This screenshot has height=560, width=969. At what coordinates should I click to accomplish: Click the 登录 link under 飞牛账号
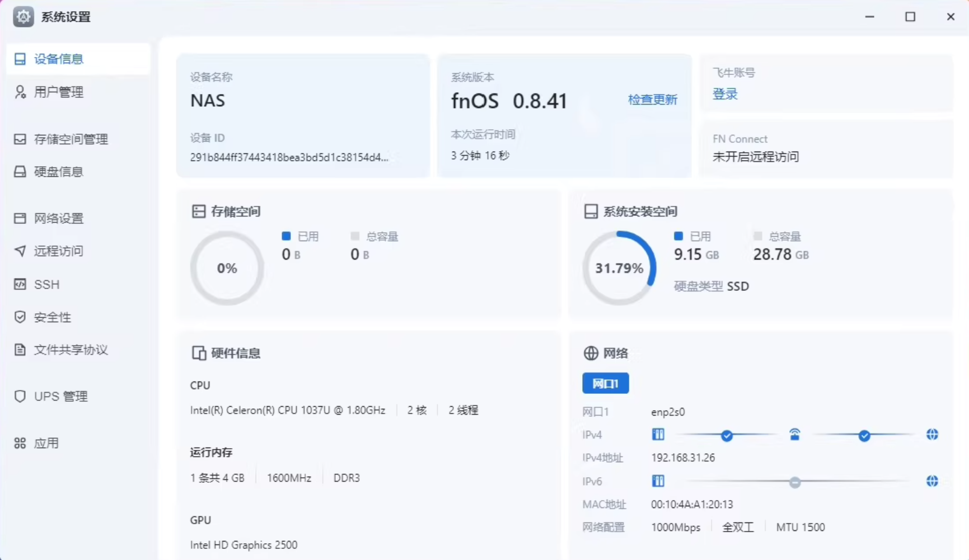[x=725, y=94]
